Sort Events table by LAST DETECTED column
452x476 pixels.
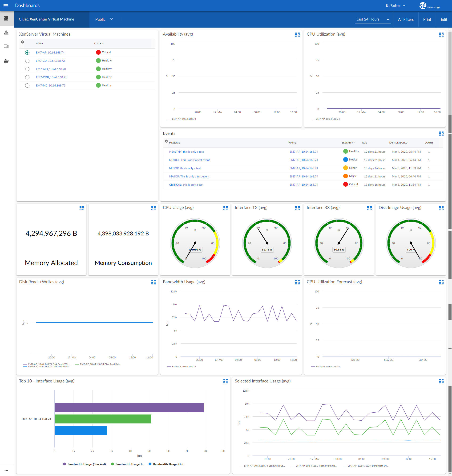[398, 143]
